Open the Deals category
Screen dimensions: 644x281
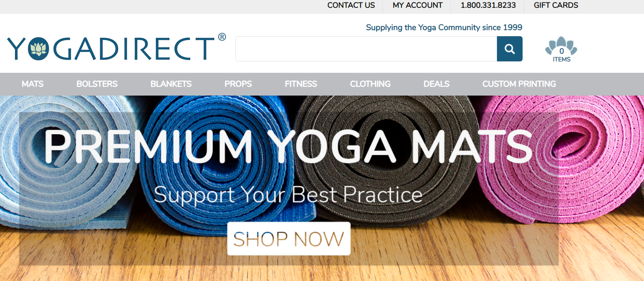(437, 84)
